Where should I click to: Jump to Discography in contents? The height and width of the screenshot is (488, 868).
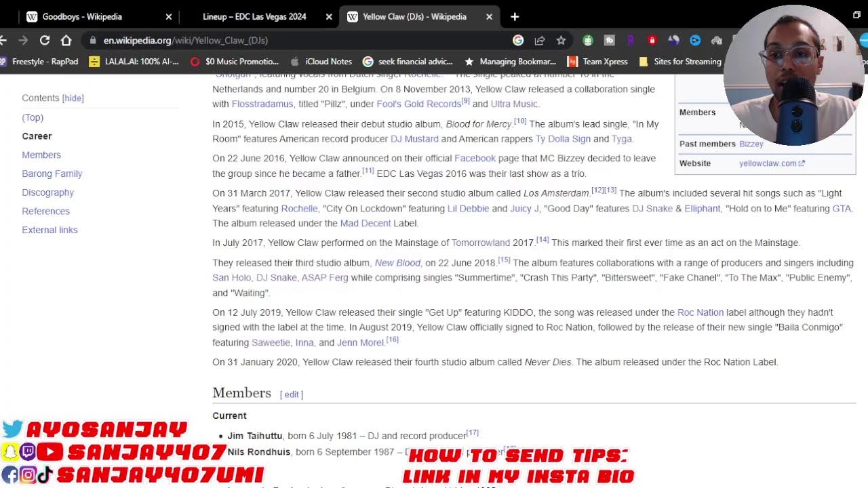pos(47,192)
